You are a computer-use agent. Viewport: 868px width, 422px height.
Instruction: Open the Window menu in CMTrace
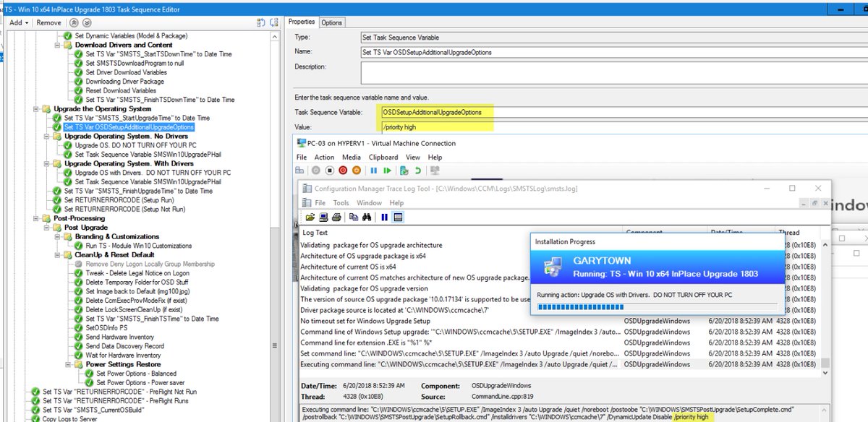tap(369, 203)
